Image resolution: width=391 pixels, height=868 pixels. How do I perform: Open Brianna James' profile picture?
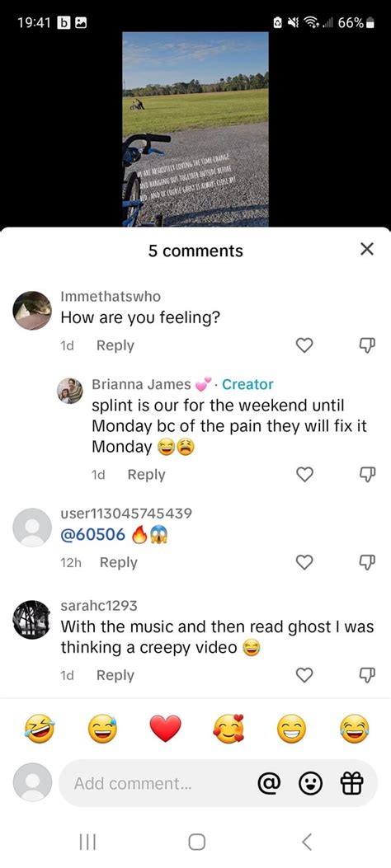(70, 391)
